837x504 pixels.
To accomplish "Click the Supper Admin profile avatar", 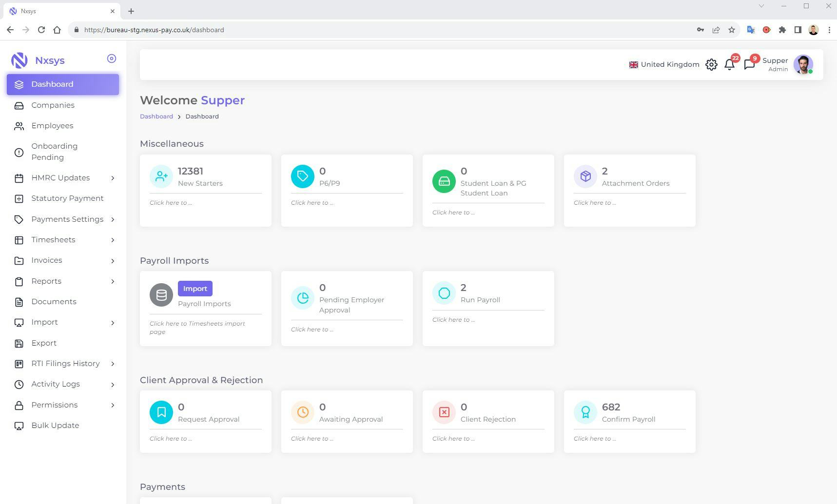I will click(802, 64).
